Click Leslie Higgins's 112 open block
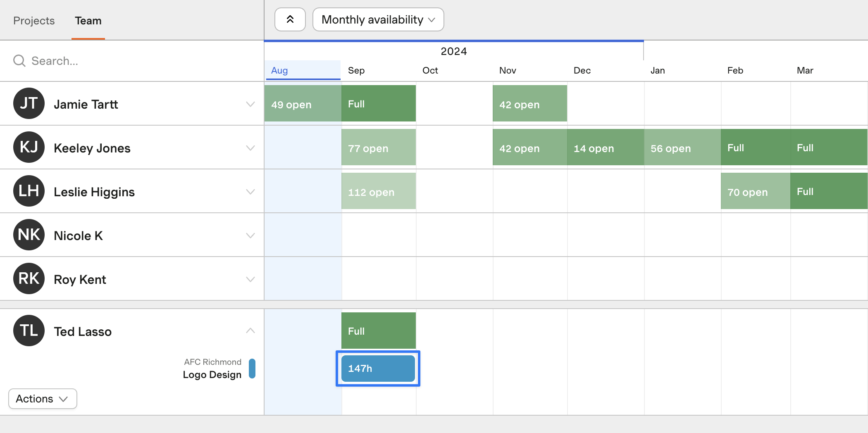 (379, 191)
